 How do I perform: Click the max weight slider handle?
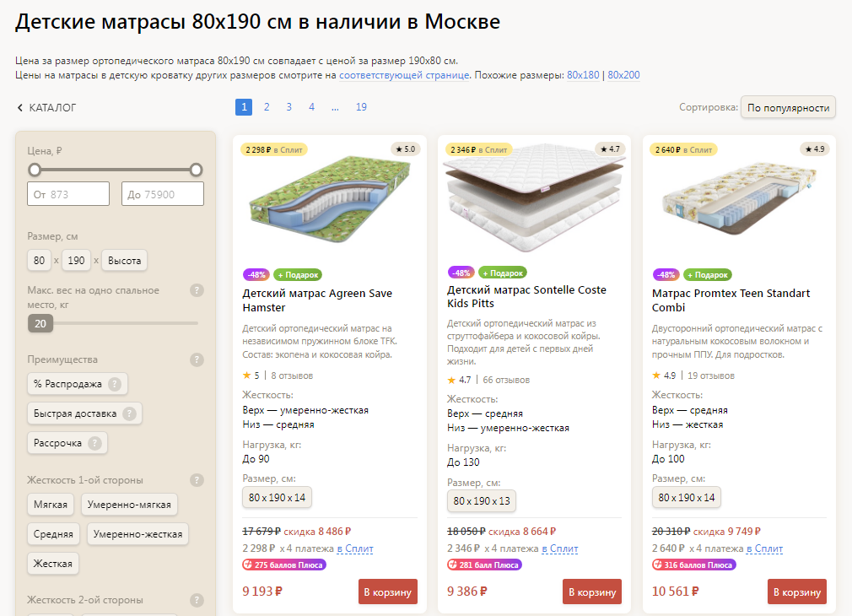coord(40,322)
